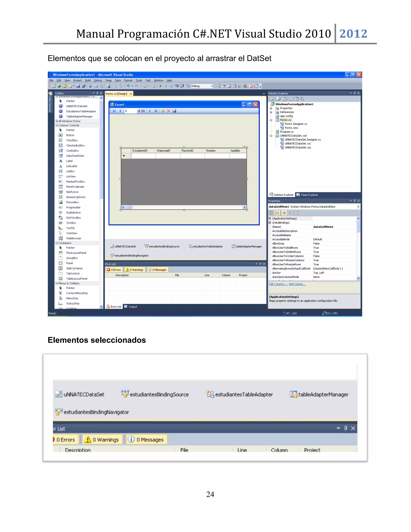Click Show All Files in Solution Explorer
This screenshot has width=411, height=532.
click(278, 99)
